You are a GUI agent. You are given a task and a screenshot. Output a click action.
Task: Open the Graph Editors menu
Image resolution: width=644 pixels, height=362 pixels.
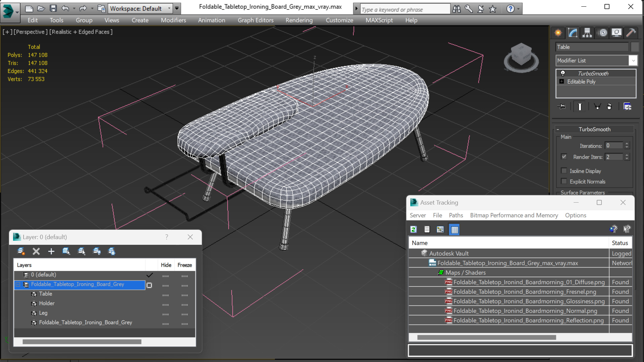(x=255, y=20)
